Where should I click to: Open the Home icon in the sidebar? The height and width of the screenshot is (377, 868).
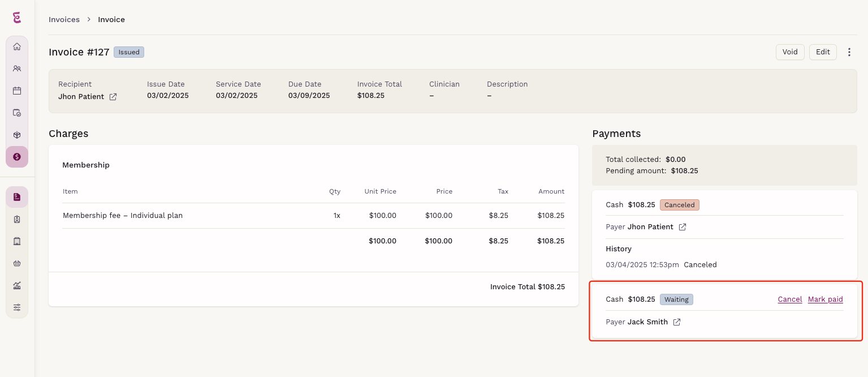click(x=17, y=46)
